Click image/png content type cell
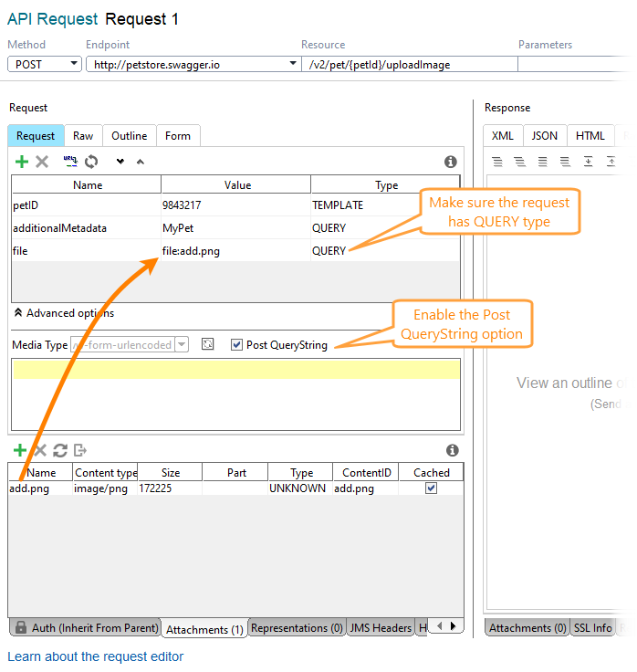The image size is (637, 672). point(105,488)
